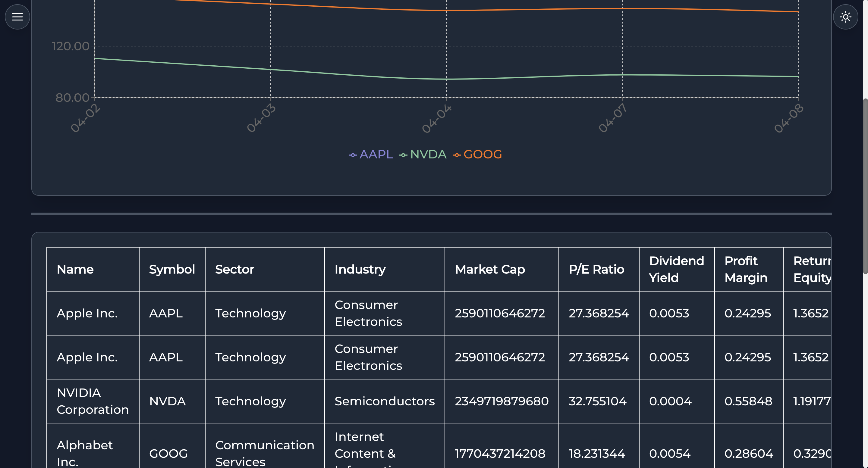868x468 pixels.
Task: Open the hamburger navigation menu
Action: tap(17, 17)
